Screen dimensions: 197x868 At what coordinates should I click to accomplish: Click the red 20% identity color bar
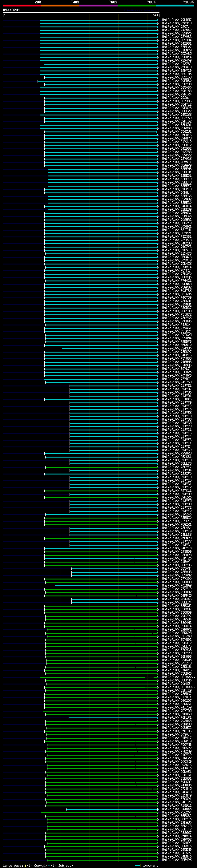point(22,6)
